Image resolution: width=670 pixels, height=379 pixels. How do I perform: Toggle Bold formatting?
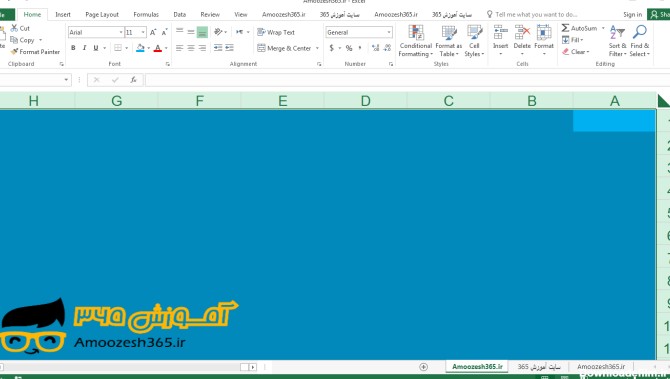click(73, 48)
